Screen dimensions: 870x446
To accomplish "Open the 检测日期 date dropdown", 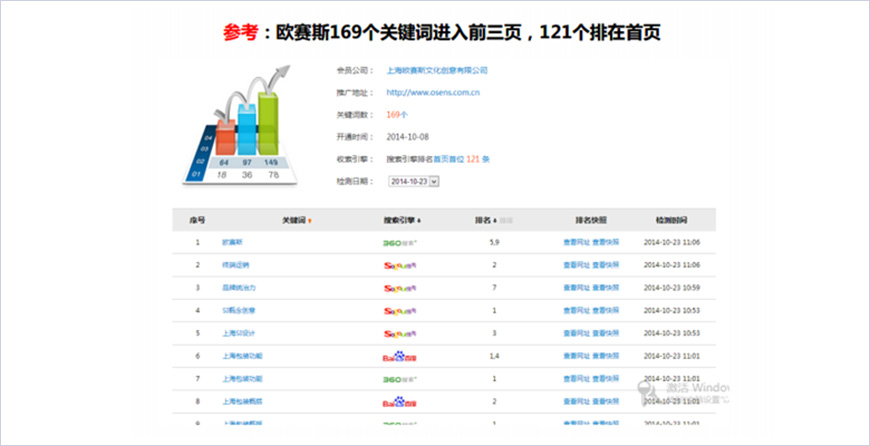I will click(434, 182).
